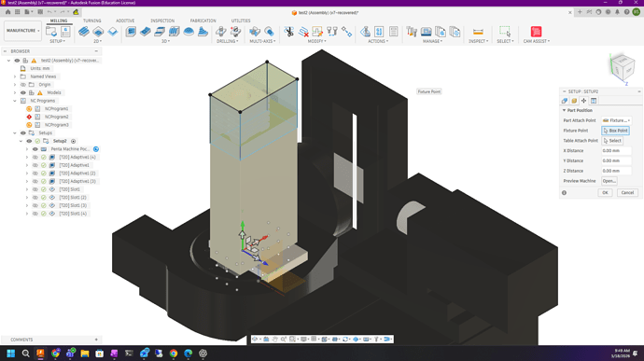Toggle visibility of the test2 Assembly root
644x361 pixels.
(x=17, y=61)
